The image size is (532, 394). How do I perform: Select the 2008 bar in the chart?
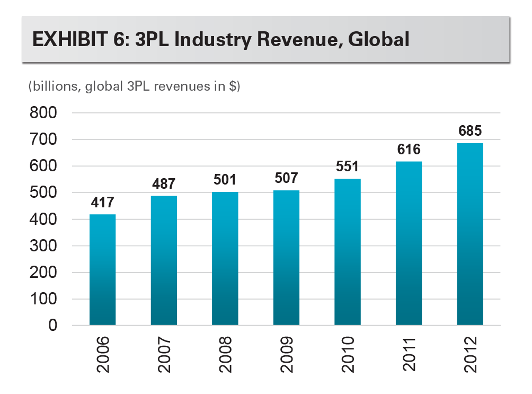[225, 258]
